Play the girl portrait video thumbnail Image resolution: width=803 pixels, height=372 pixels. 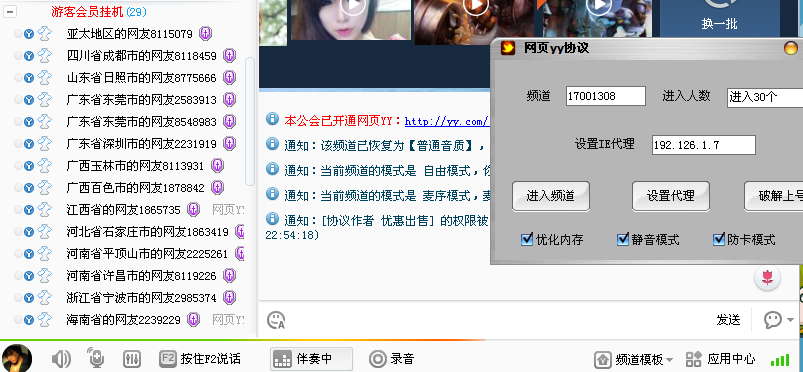353,5
